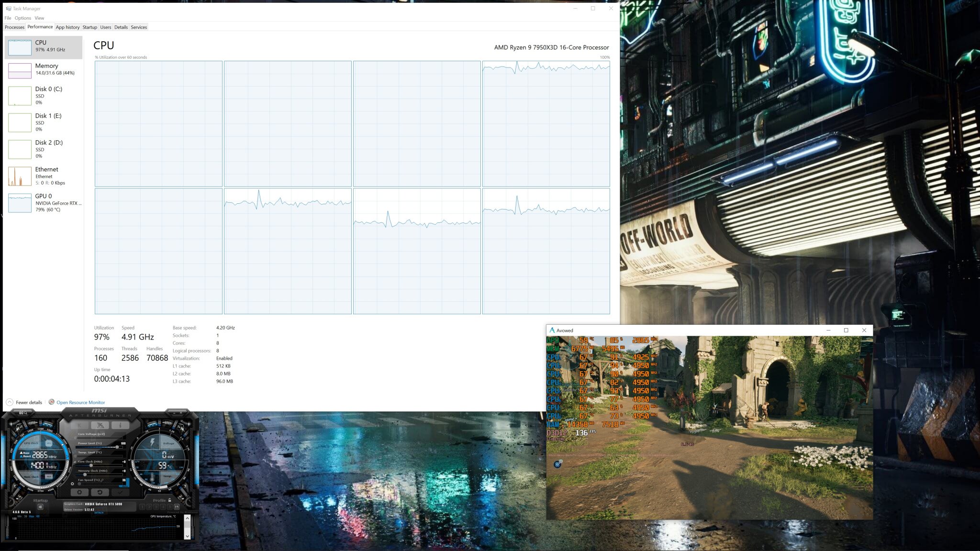Screen dimensions: 980x551
Task: Collapse view with Fewer details chevron
Action: (10, 402)
